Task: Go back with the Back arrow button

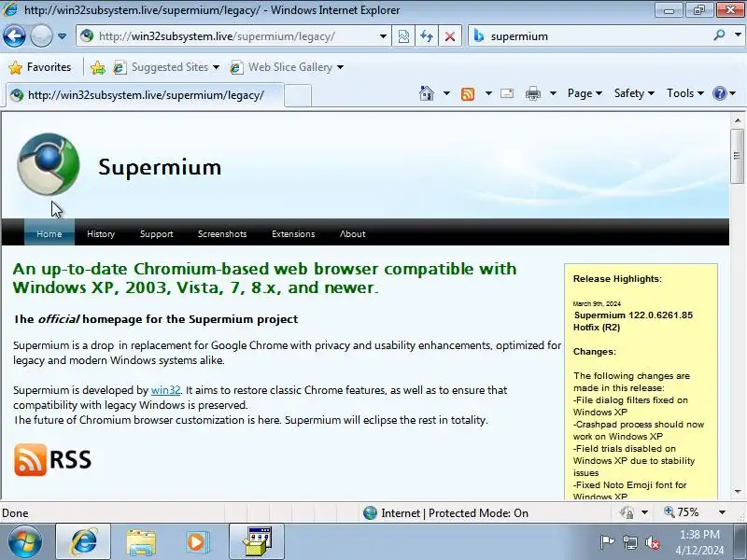Action: tap(14, 36)
